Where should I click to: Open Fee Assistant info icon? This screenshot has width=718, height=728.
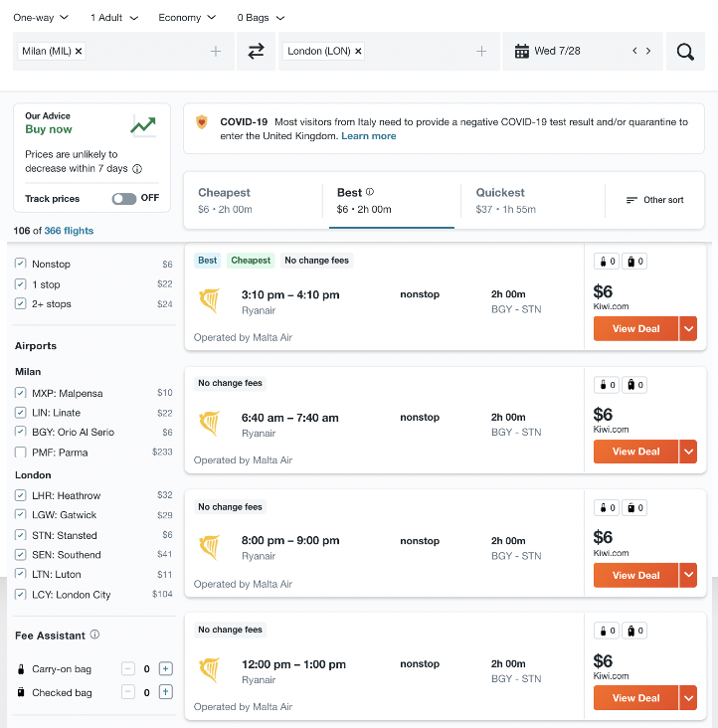point(94,635)
